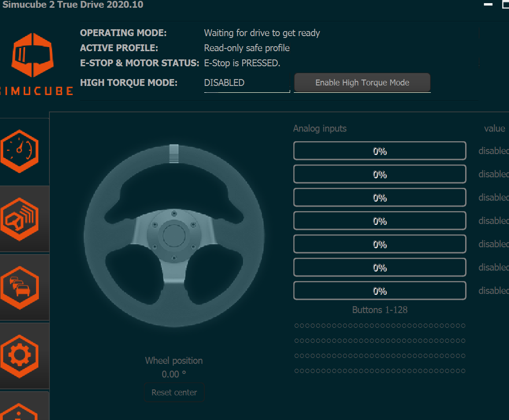
Task: Select the first analog input bar
Action: 380,151
